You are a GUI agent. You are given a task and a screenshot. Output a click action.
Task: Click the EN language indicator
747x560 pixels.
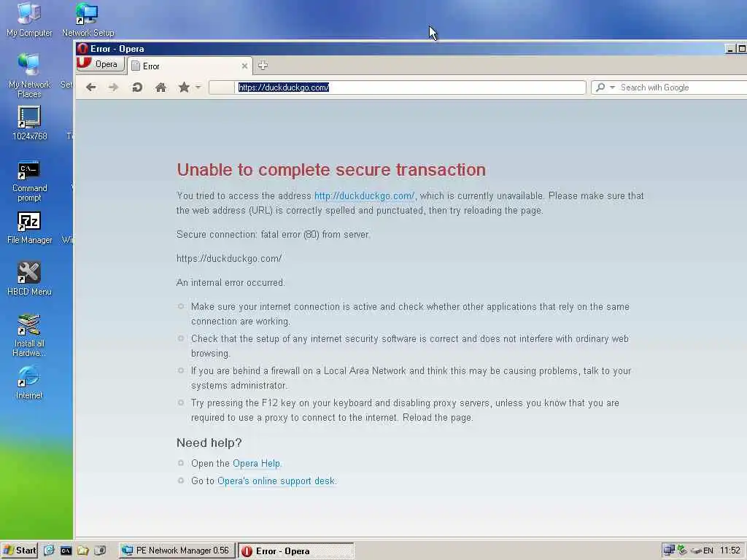coord(708,551)
